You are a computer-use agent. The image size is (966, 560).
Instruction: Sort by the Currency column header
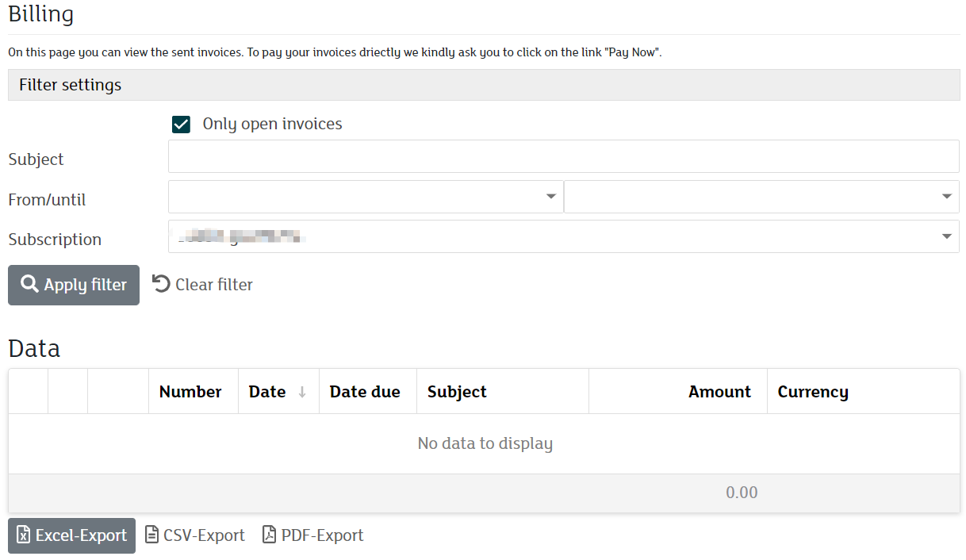click(x=813, y=392)
